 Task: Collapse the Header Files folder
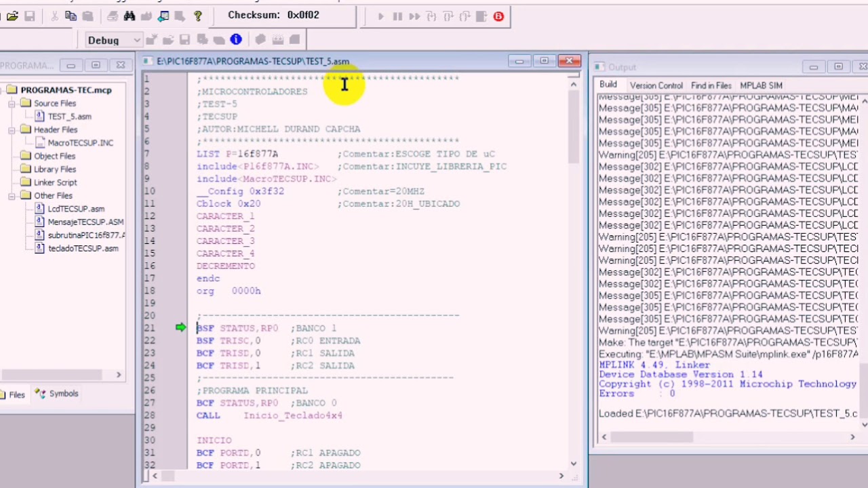(x=12, y=129)
